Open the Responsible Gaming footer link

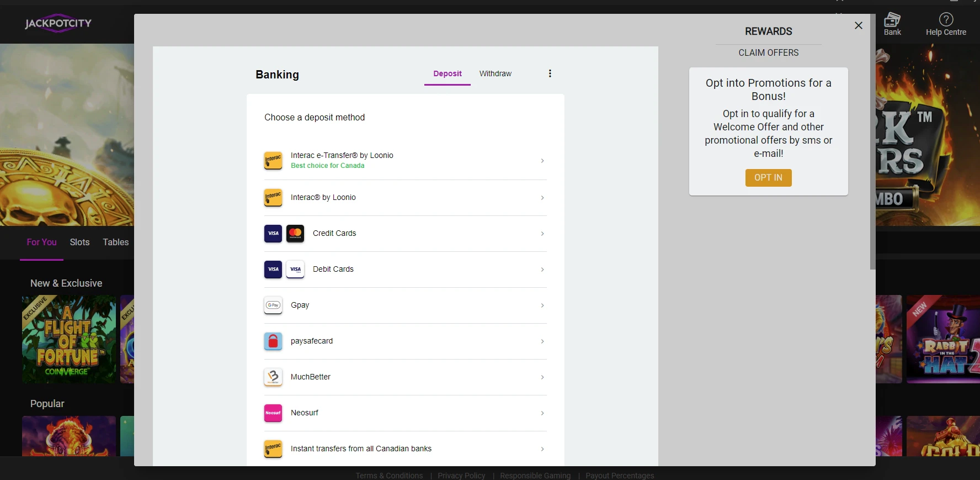pyautogui.click(x=535, y=476)
